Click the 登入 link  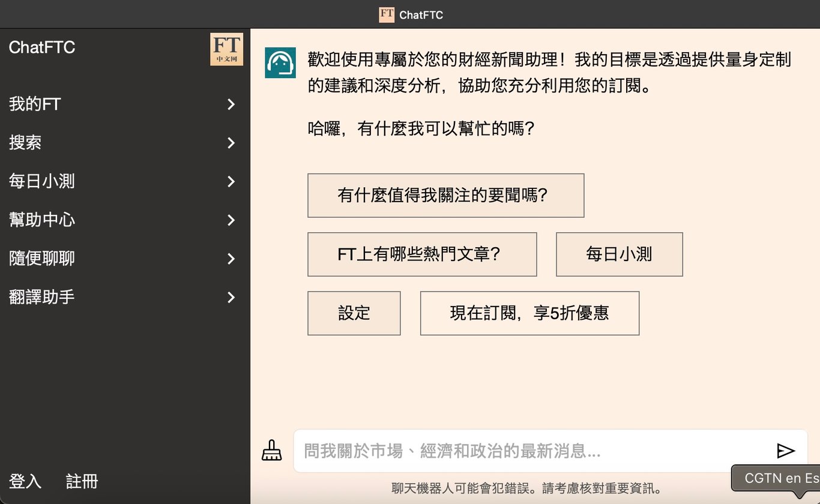coord(25,481)
